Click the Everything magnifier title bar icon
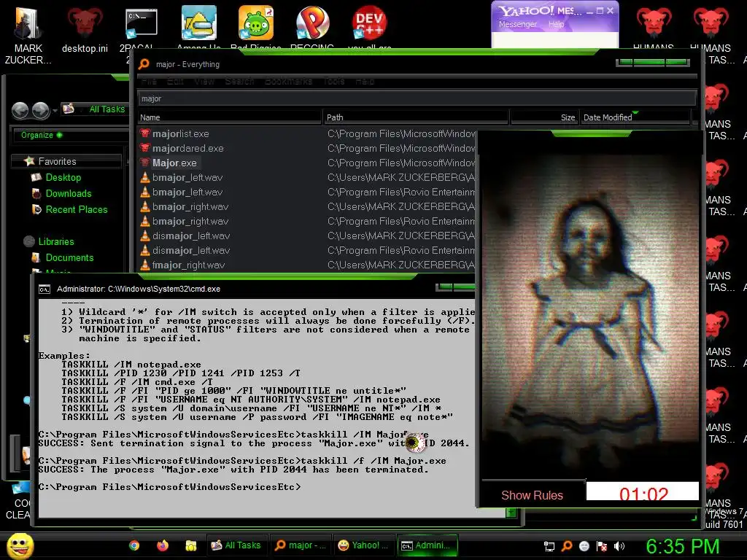Screen dimensions: 747x560 pyautogui.click(x=144, y=64)
